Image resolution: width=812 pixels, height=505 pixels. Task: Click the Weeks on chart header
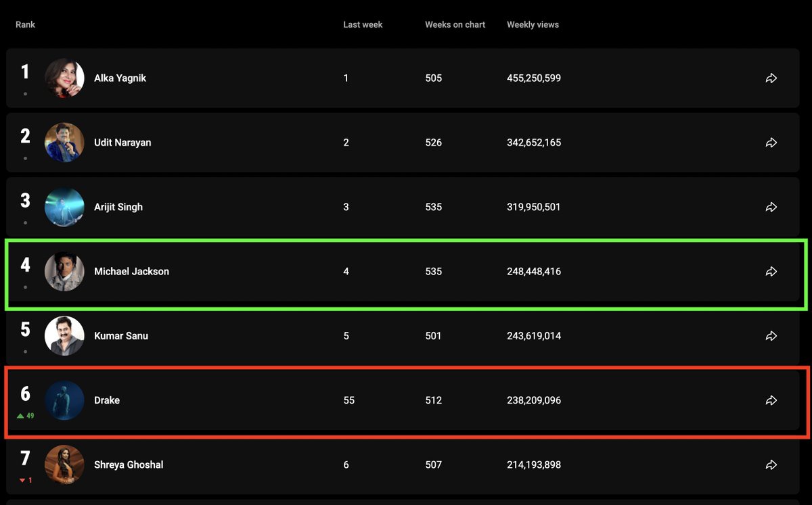click(x=455, y=24)
